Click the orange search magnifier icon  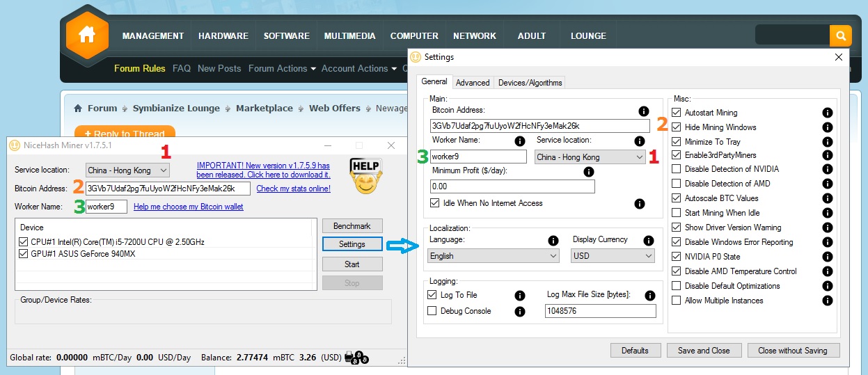pos(840,35)
